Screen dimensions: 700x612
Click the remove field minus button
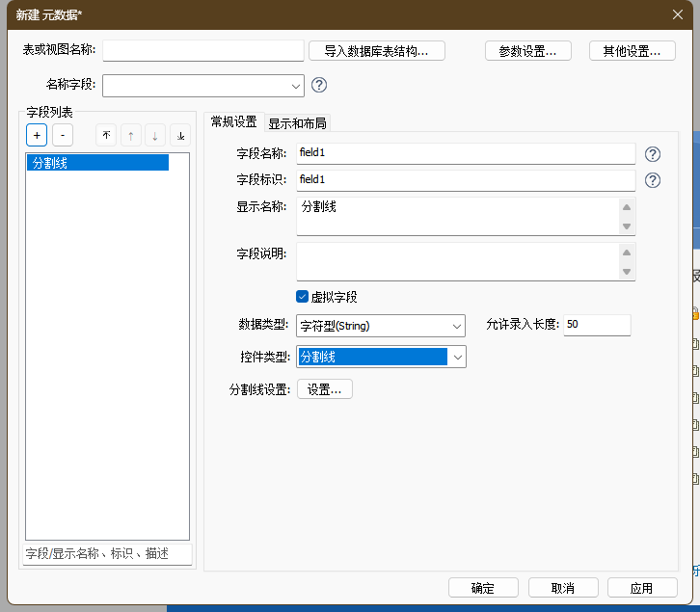[x=62, y=136]
